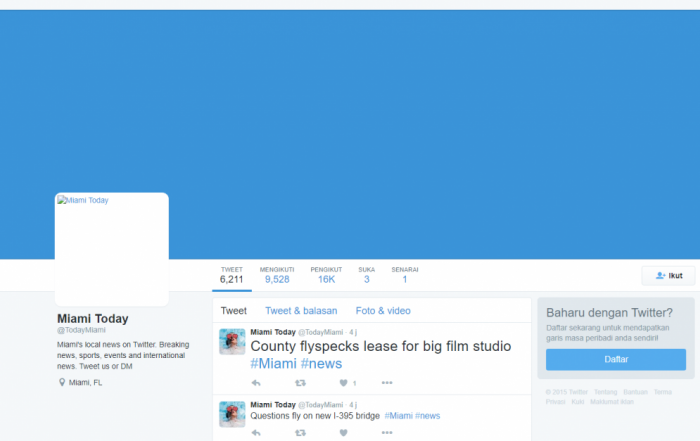
Task: Click the Baharu dengan Twitter? heading
Action: (609, 312)
